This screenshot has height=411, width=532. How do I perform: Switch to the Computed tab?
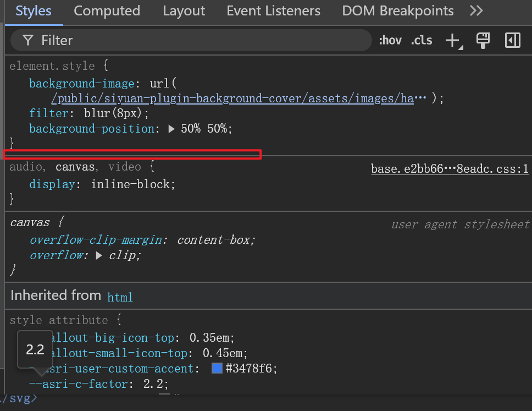pyautogui.click(x=107, y=10)
